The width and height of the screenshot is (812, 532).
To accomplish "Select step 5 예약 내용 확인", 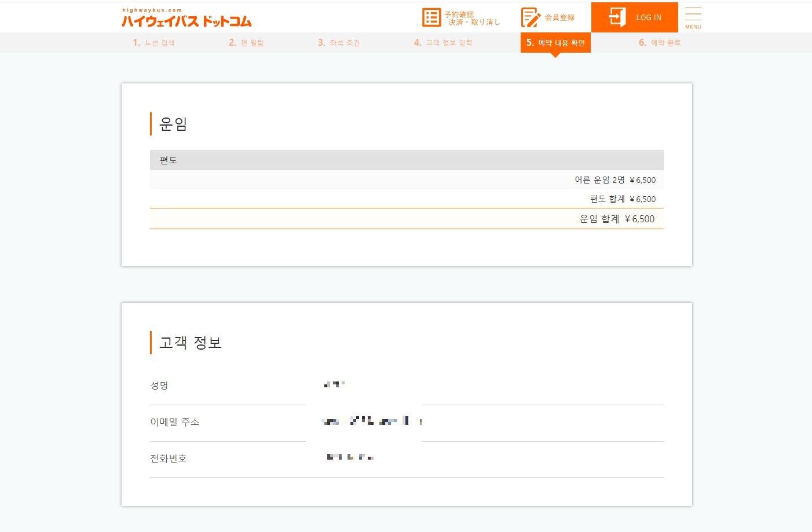I will click(x=555, y=43).
